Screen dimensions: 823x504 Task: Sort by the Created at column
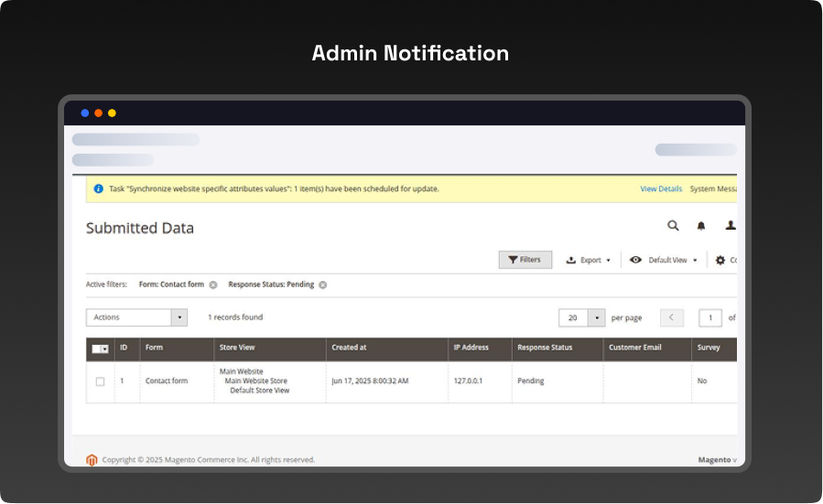pos(349,348)
